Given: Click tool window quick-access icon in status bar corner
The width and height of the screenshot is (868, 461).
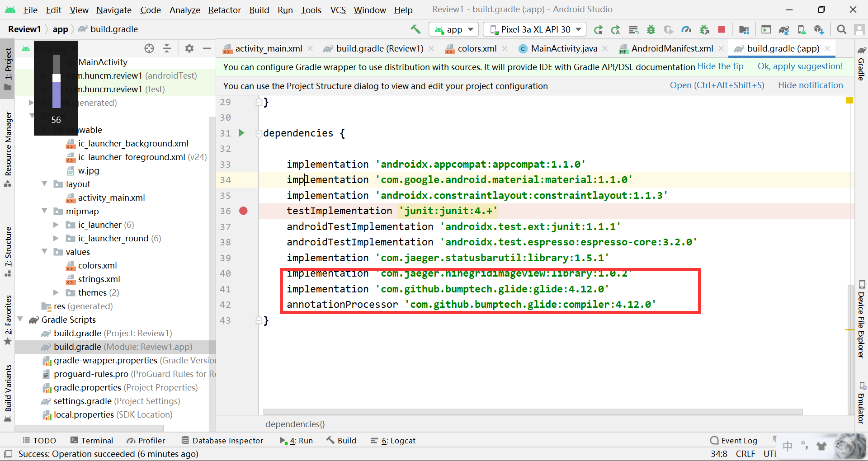Looking at the screenshot, I should [x=8, y=454].
